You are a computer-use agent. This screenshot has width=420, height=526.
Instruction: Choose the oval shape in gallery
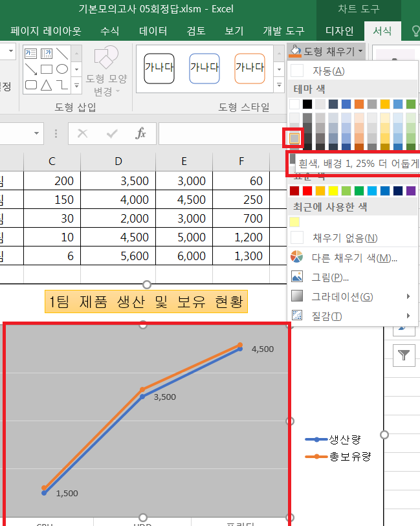pyautogui.click(x=62, y=69)
